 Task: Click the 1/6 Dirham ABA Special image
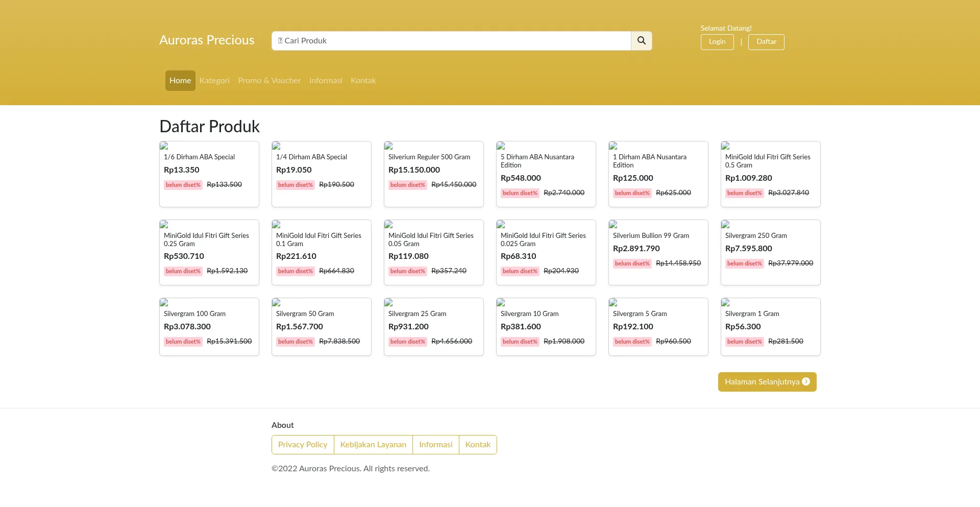click(164, 146)
